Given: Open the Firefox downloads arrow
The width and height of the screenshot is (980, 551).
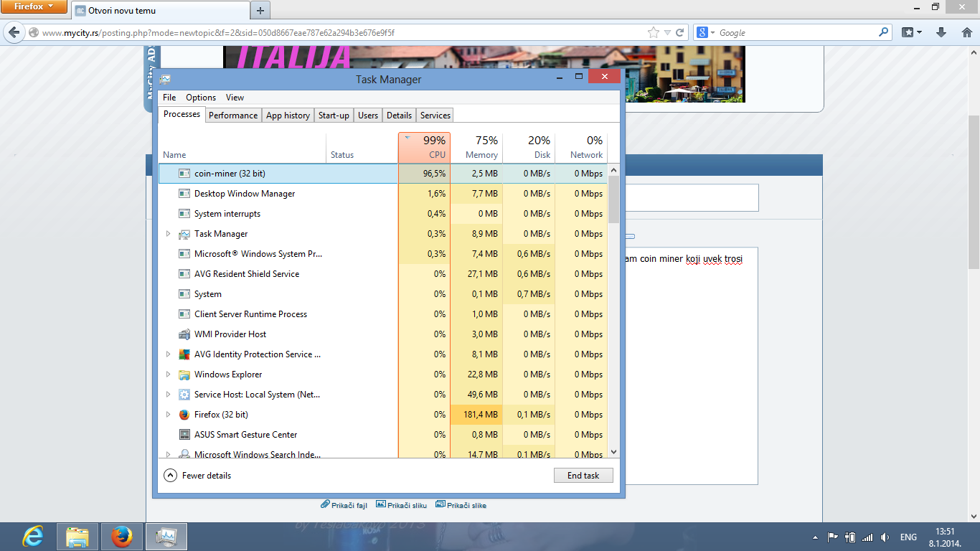Looking at the screenshot, I should click(942, 32).
